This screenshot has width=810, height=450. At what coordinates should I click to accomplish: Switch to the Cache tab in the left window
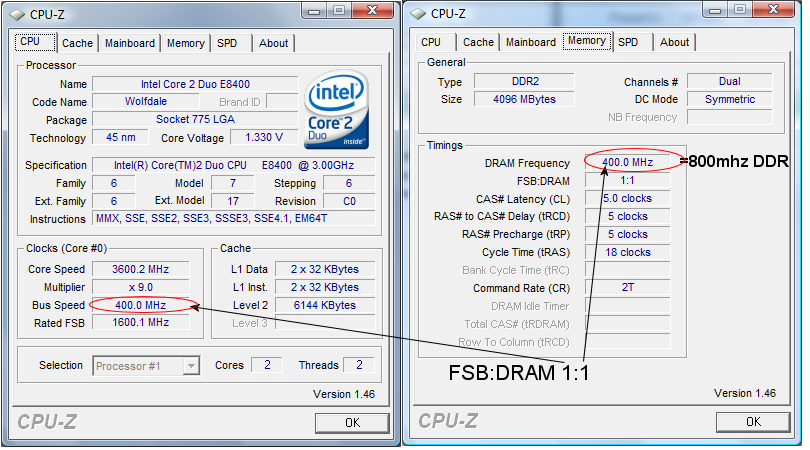[x=77, y=43]
